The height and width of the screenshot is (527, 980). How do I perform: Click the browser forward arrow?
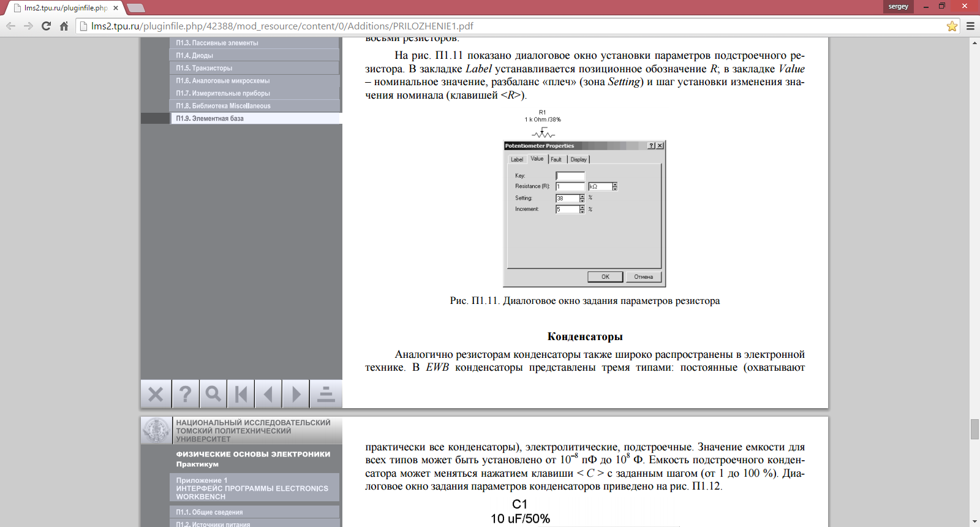28,26
